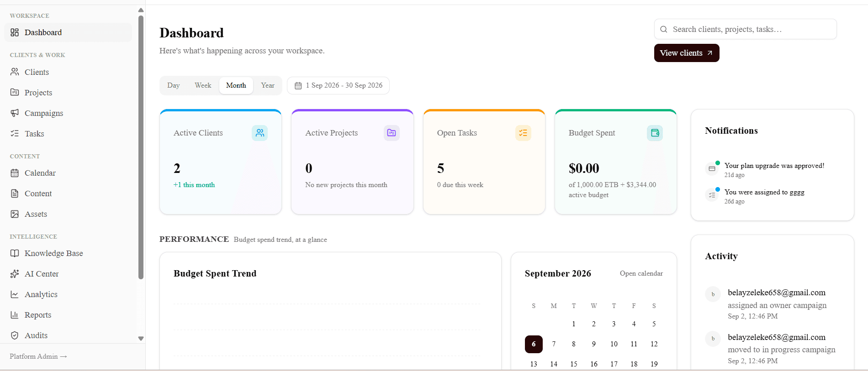The width and height of the screenshot is (868, 371).
Task: Click the Open Tasks card checklist icon
Action: 523,133
